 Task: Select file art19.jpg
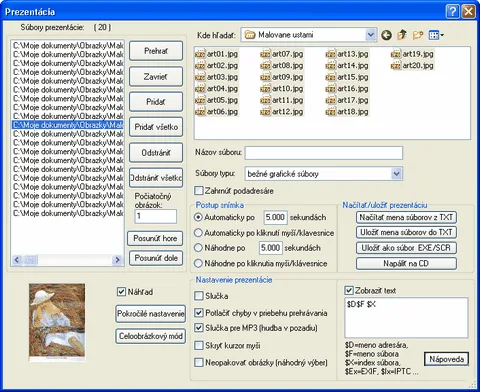pos(412,54)
